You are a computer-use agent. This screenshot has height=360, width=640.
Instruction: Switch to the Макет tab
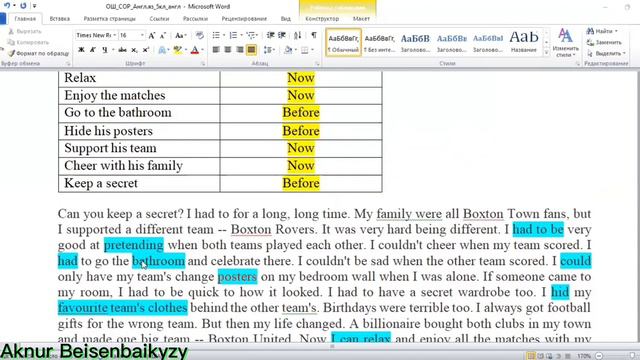point(361,19)
